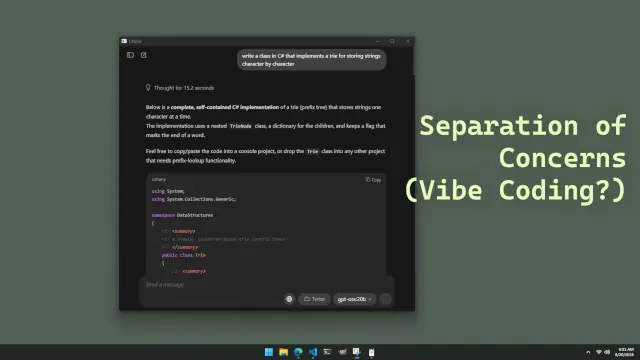Open the Windows Start menu
The image size is (640, 360).
point(269,352)
